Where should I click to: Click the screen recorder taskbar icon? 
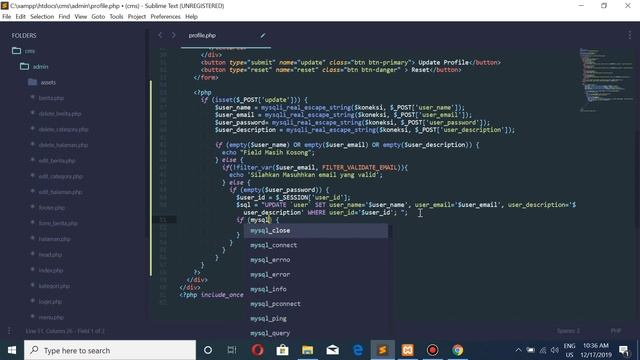coord(433,350)
